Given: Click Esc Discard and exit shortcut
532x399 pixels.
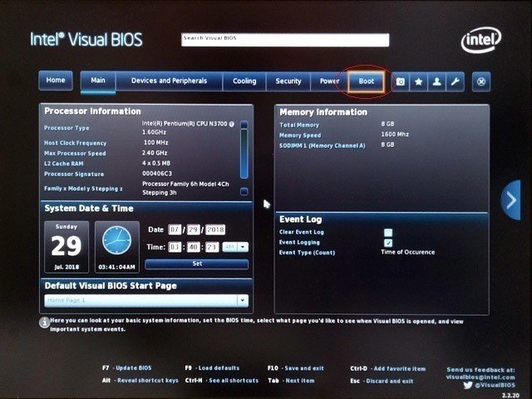Looking at the screenshot, I should click(382, 381).
